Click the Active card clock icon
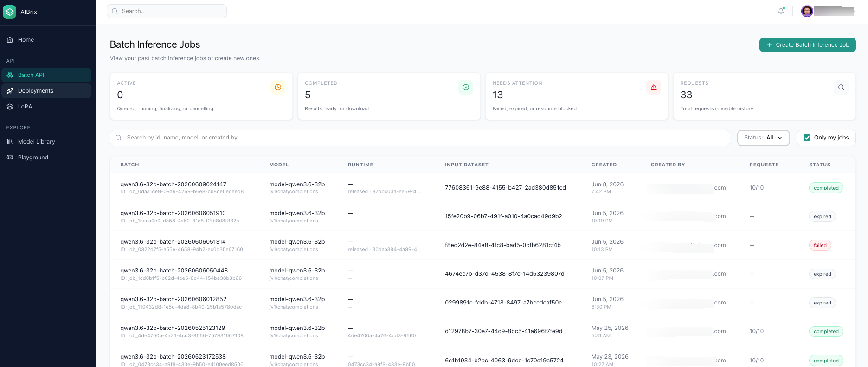Viewport: 868px width, 367px height. (278, 87)
